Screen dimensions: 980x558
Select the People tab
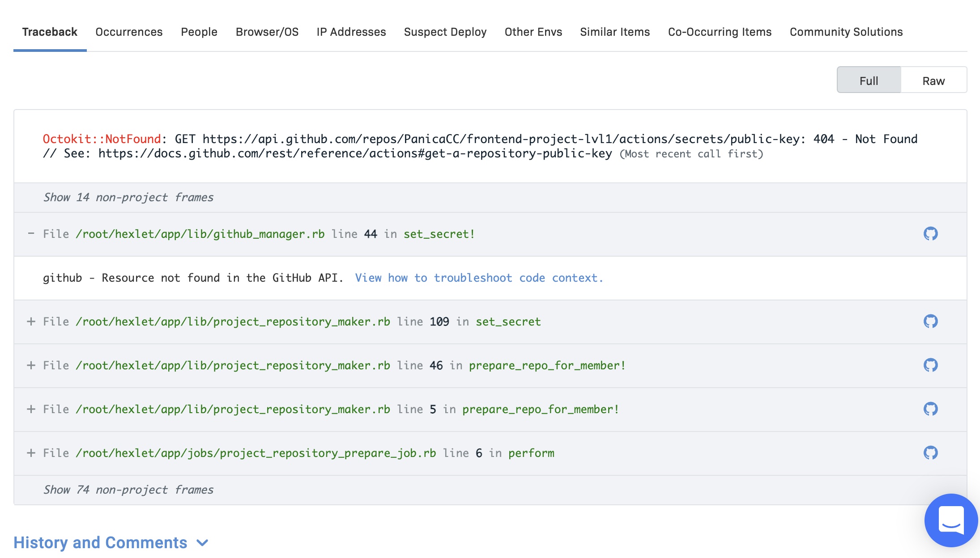tap(199, 32)
